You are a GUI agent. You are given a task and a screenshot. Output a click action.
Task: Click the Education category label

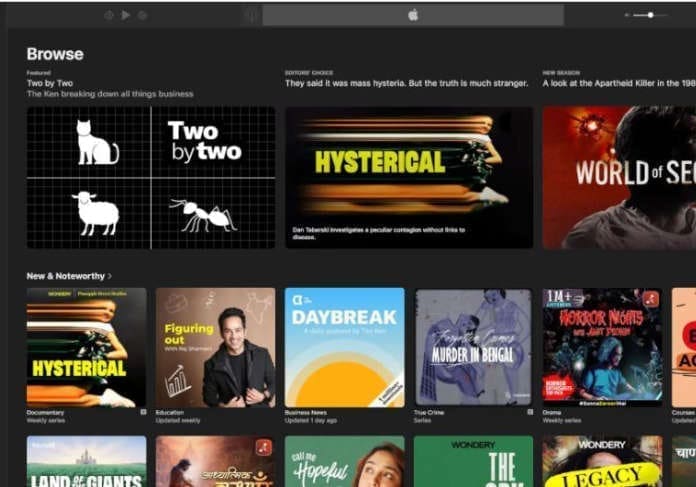pos(170,412)
